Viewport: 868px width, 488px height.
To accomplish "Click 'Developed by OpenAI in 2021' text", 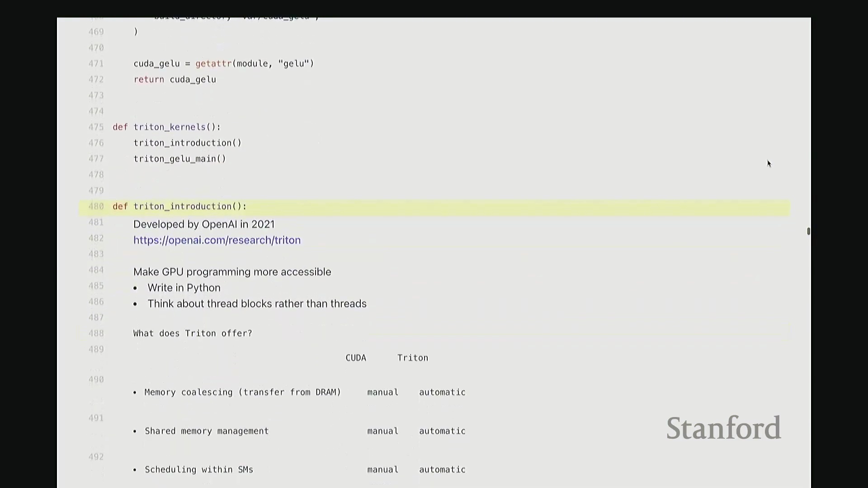I will point(204,225).
